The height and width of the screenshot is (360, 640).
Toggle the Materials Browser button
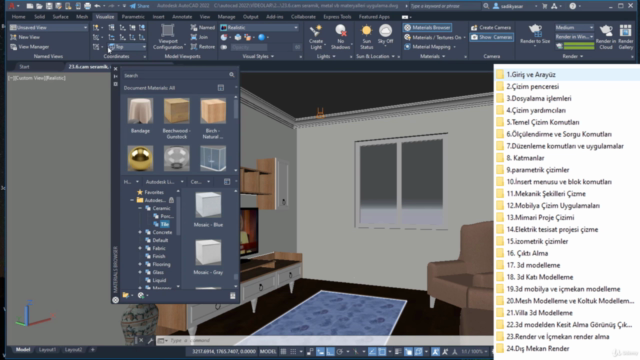click(427, 27)
